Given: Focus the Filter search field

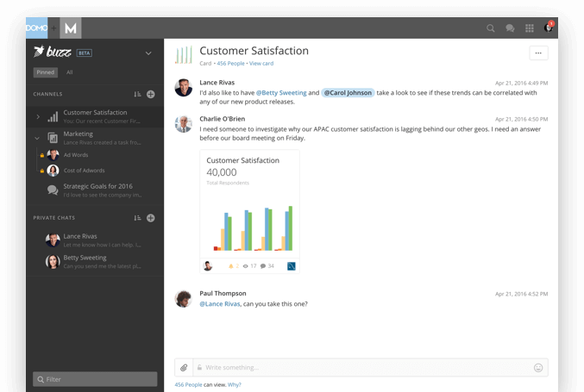Looking at the screenshot, I should 95,379.
